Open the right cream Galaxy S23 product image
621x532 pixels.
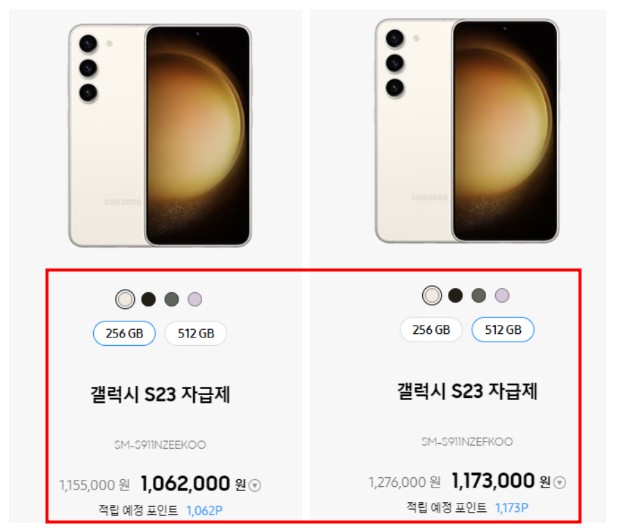coord(467,131)
